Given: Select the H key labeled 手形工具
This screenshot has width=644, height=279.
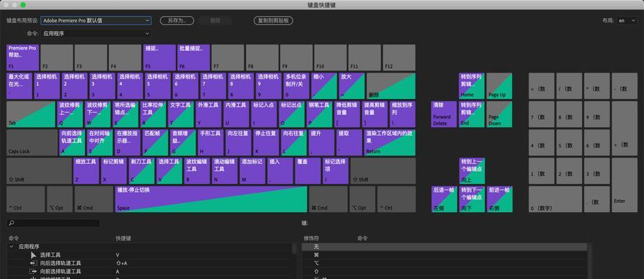Looking at the screenshot, I should coord(210,143).
